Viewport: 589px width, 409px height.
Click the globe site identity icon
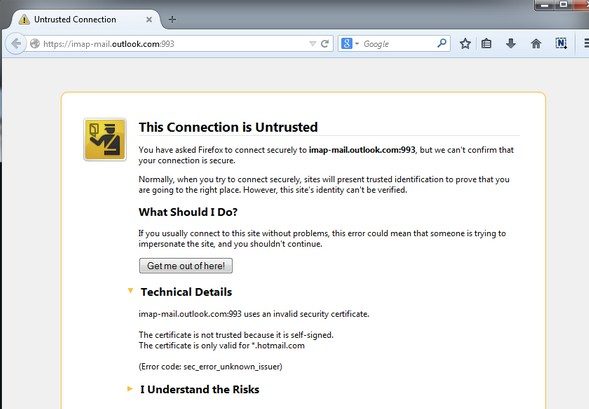(x=35, y=44)
